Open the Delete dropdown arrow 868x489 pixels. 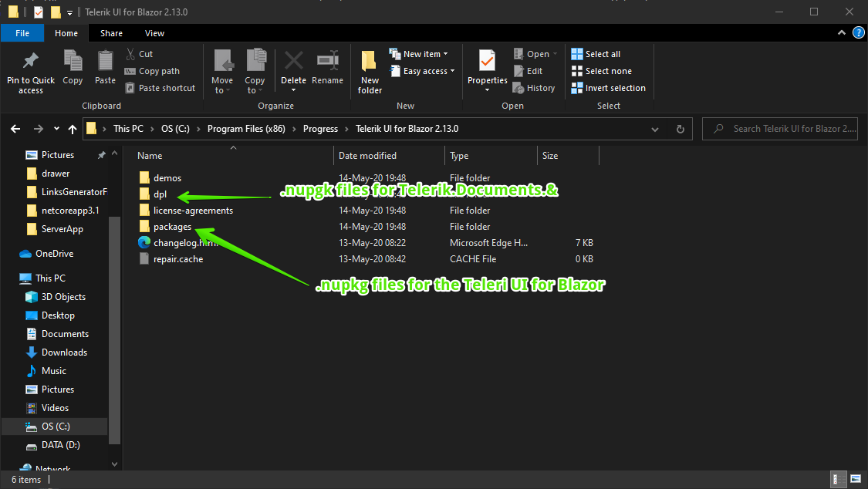point(293,90)
